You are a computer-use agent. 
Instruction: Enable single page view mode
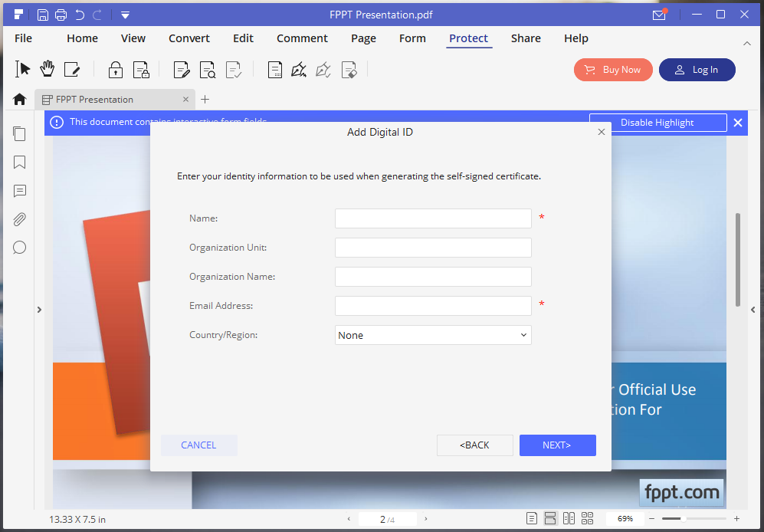point(532,519)
